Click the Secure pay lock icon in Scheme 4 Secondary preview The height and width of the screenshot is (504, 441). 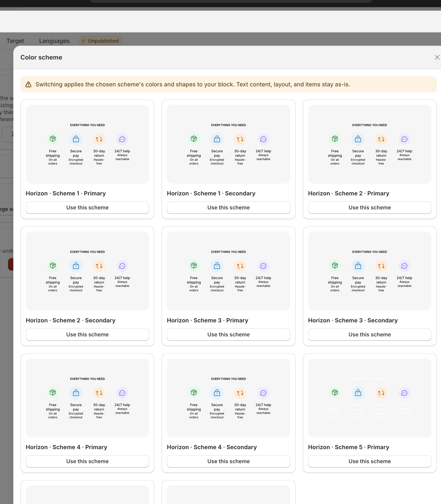click(217, 393)
